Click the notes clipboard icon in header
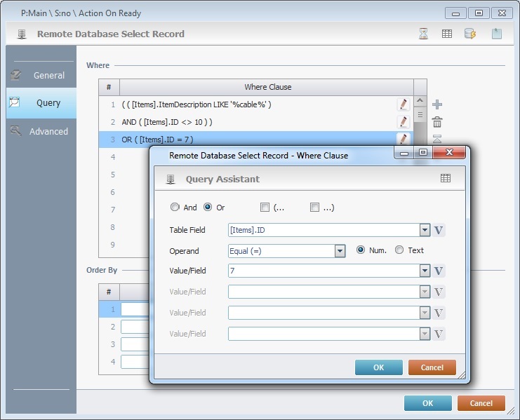The image size is (520, 420). [x=497, y=34]
